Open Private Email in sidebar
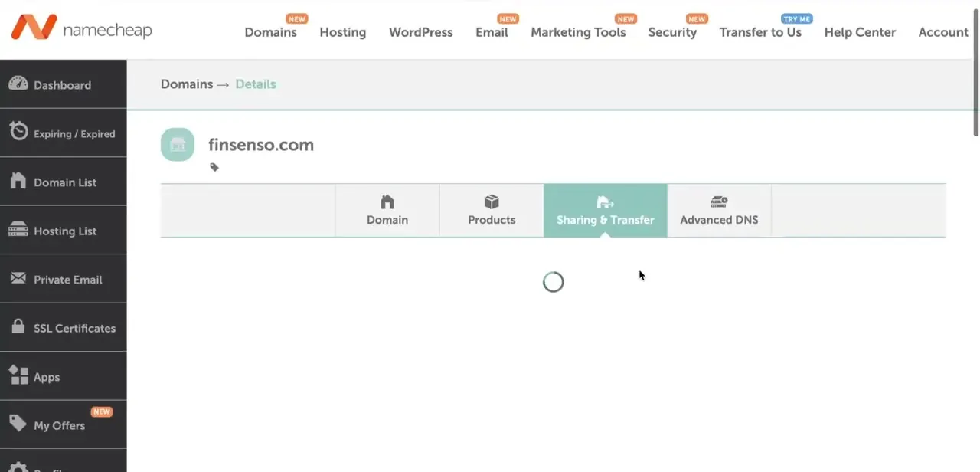Screen dimensions: 980x472 [63, 279]
